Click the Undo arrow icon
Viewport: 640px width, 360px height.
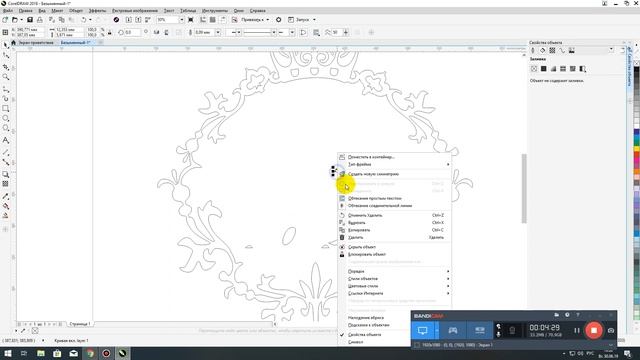84,20
